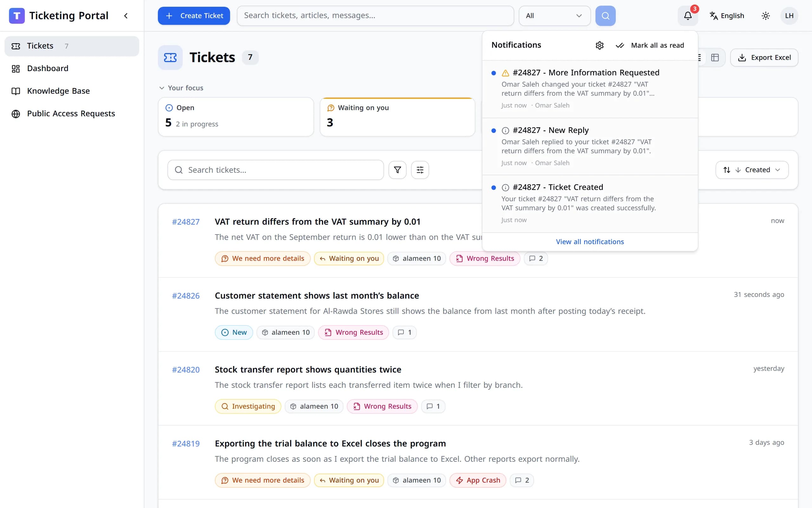Open Public Access Requests
This screenshot has height=508, width=812.
[72, 114]
